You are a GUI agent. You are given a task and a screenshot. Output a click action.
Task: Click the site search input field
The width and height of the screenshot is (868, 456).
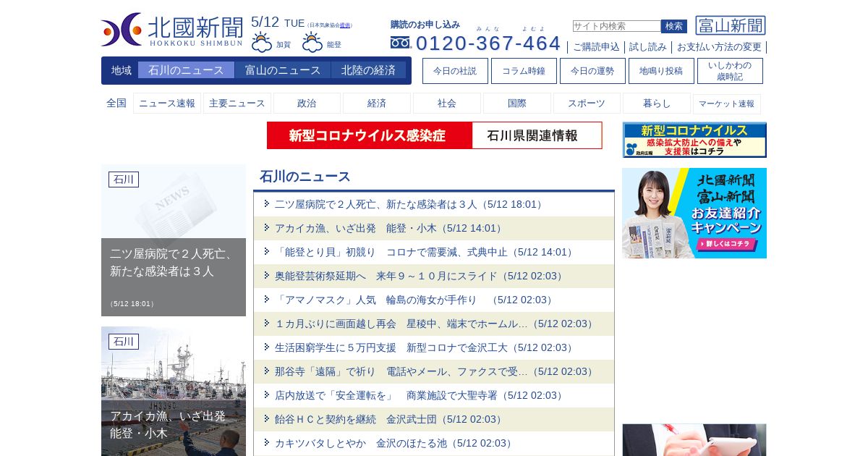pyautogui.click(x=616, y=26)
